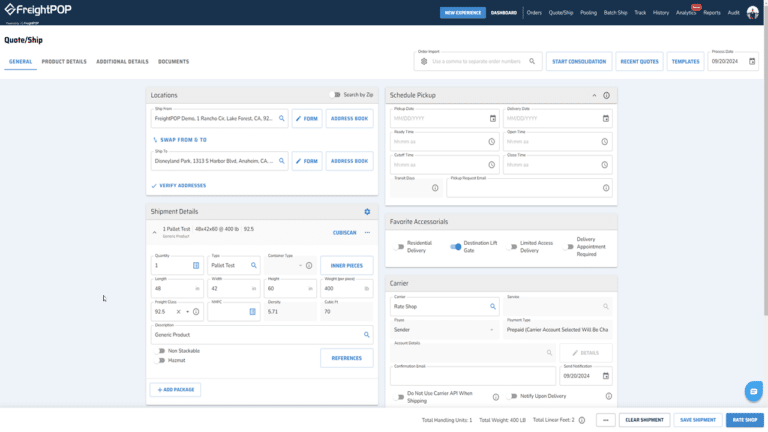Open the pallet row three-dot menu
Viewport: 768px width, 432px height.
pyautogui.click(x=367, y=233)
